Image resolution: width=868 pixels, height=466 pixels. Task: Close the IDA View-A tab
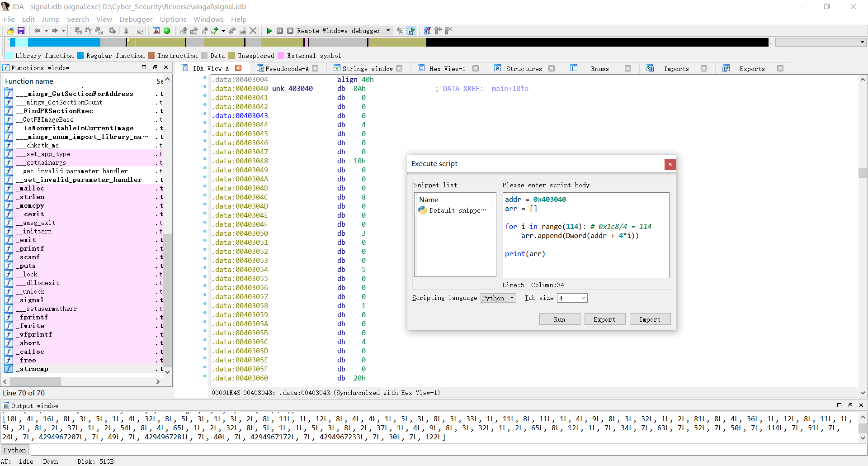coord(238,68)
